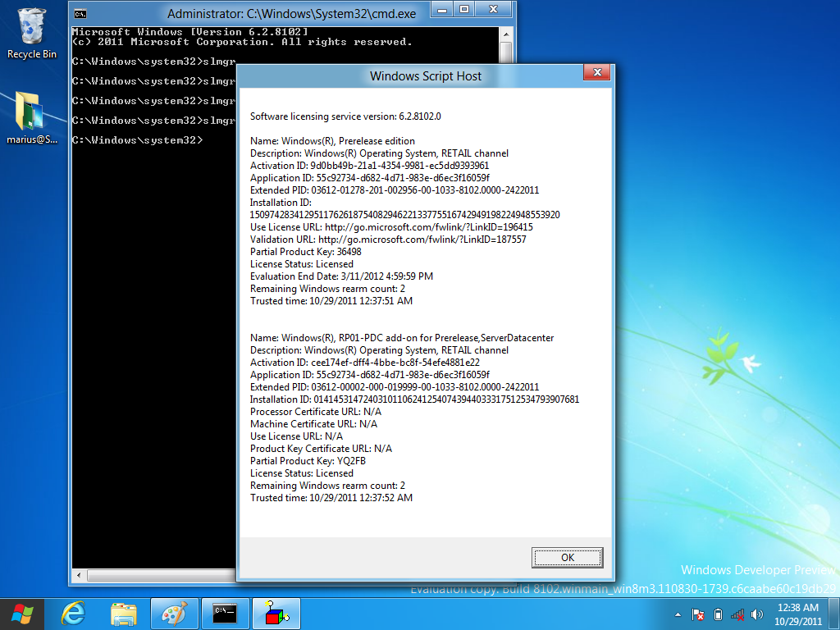Launch Internet Explorer from the taskbar
840x630 pixels.
pyautogui.click(x=73, y=614)
